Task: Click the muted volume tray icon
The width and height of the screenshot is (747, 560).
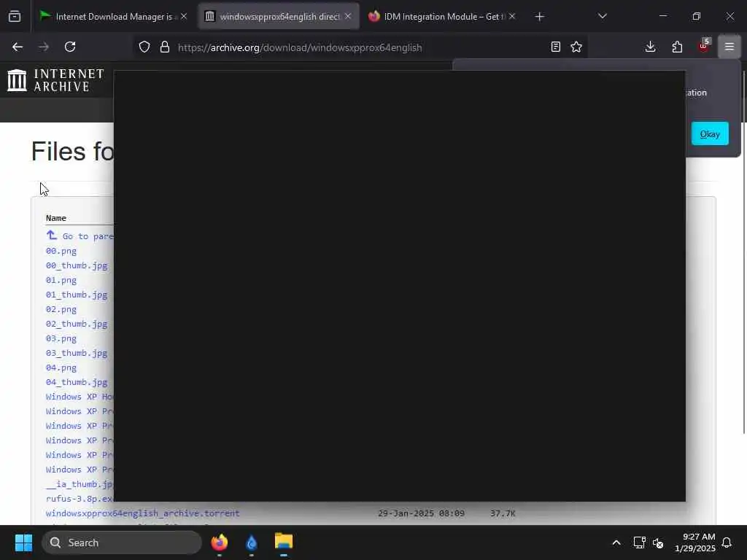Action: point(658,542)
